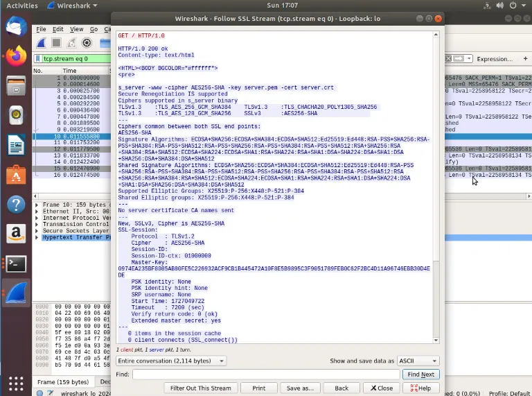The height and width of the screenshot is (396, 532).
Task: Click the expert info circle in the status bar
Action: pyautogui.click(x=39, y=393)
